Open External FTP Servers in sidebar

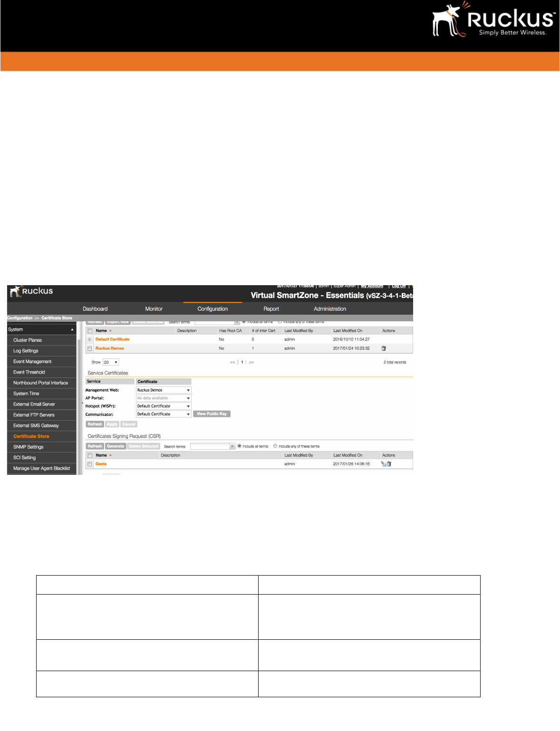pos(41,415)
